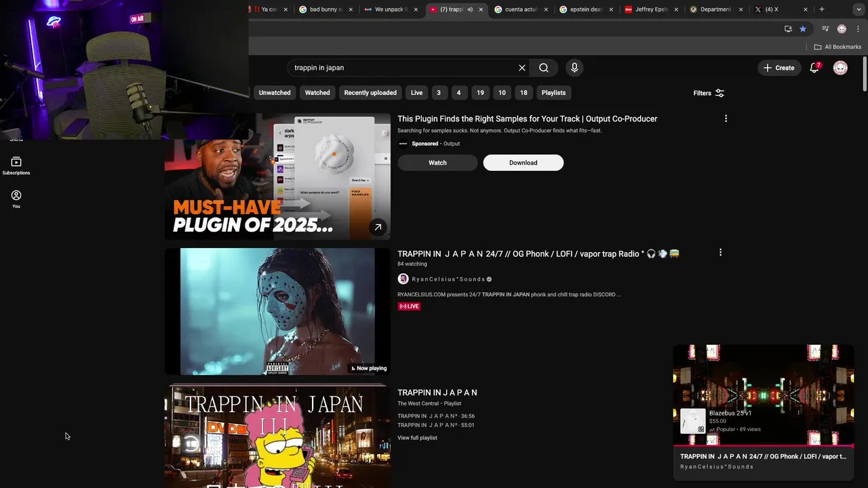868x488 pixels.
Task: Open the Chrome profile avatar
Action: click(842, 28)
